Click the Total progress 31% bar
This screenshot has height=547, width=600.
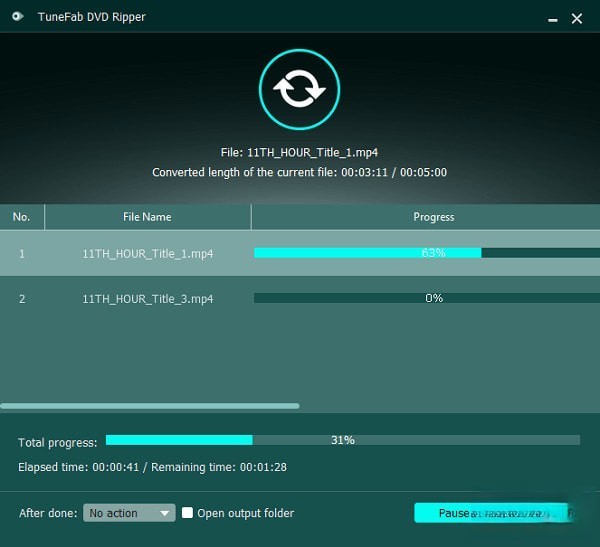click(x=343, y=440)
